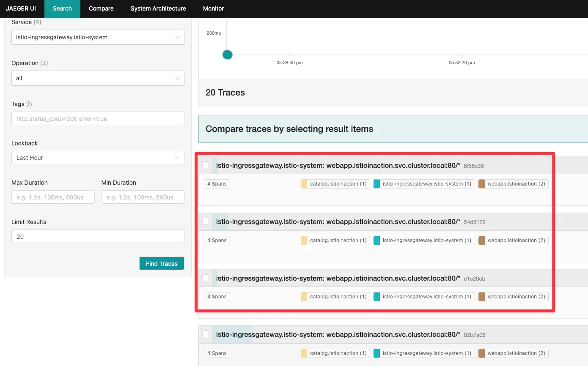
Task: Open trace 54d5172 title link
Action: coord(338,221)
